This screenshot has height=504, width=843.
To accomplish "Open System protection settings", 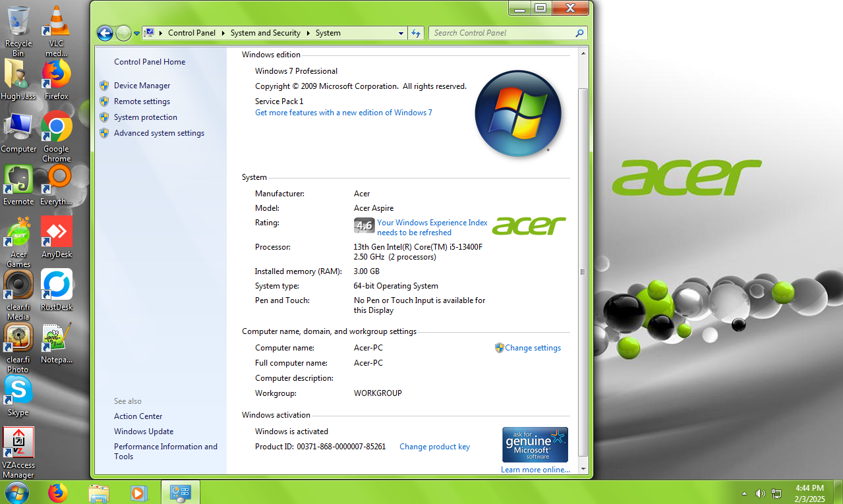I will (x=144, y=117).
